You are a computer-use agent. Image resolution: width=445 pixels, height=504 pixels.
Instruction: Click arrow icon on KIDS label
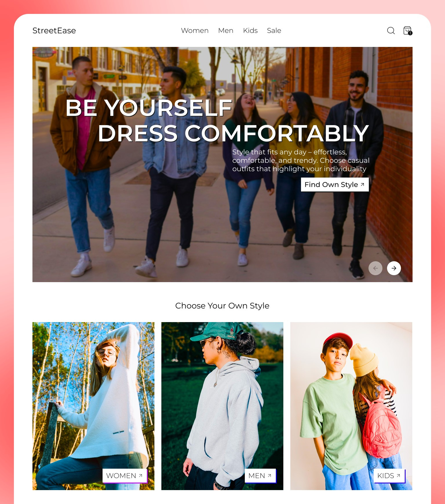click(x=398, y=476)
